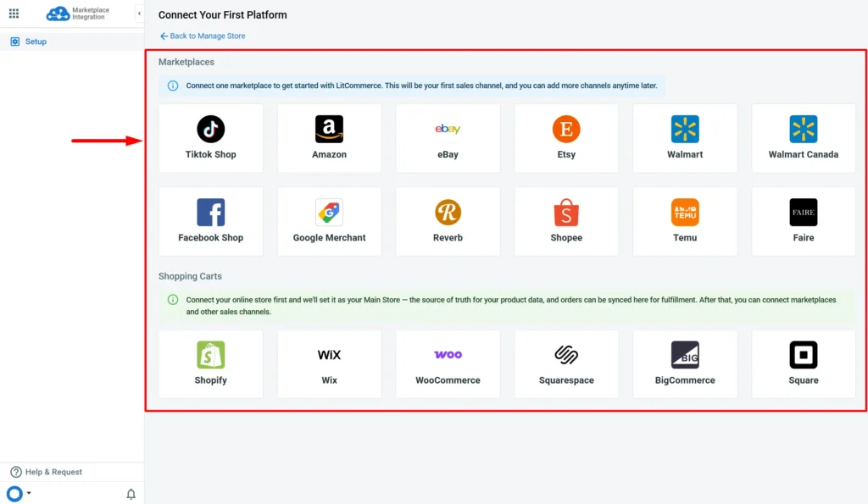Collapse the sidebar with the chevron arrow
The width and height of the screenshot is (868, 504).
pos(140,14)
